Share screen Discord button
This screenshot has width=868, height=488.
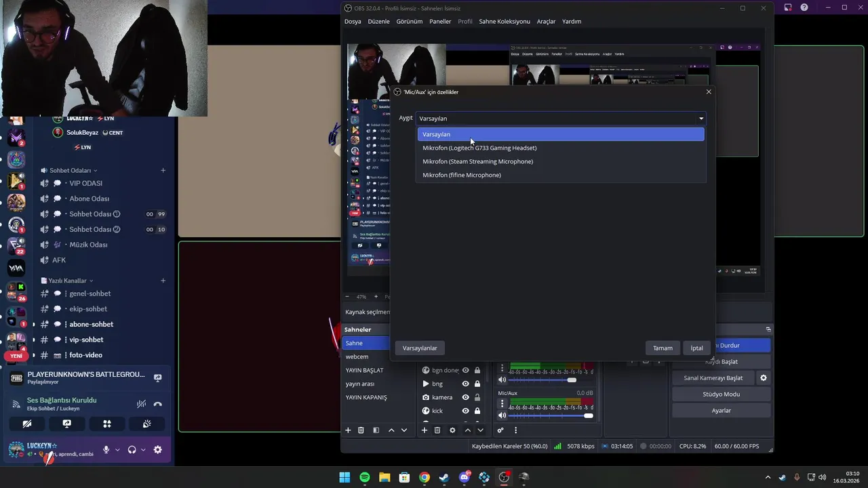tap(66, 424)
